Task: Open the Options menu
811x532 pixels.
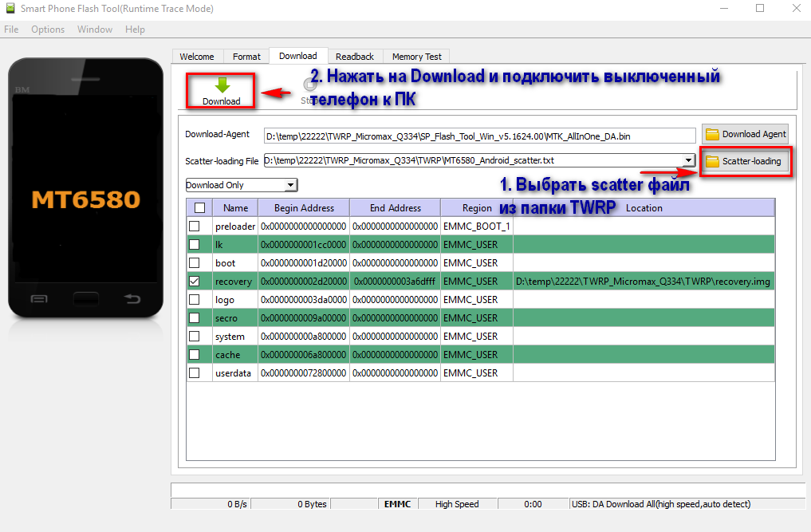Action: click(48, 30)
